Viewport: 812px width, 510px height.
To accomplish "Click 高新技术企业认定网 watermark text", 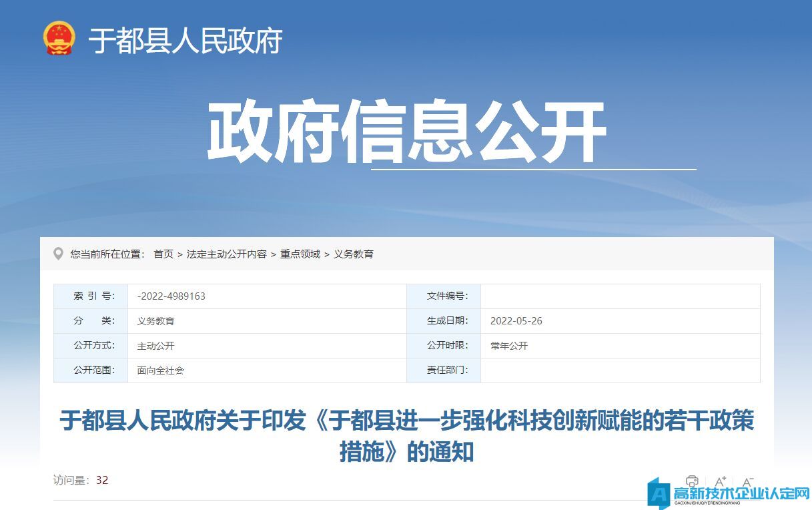I will point(741,494).
